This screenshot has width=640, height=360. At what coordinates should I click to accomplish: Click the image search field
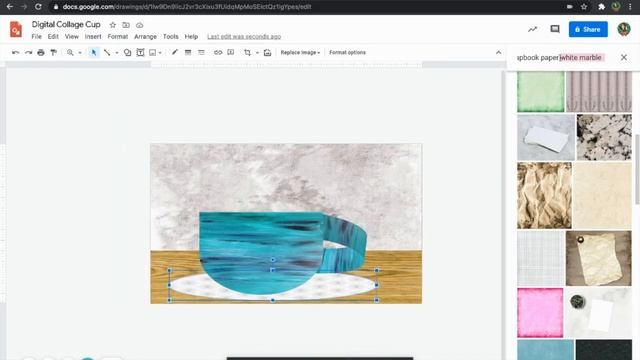[561, 58]
